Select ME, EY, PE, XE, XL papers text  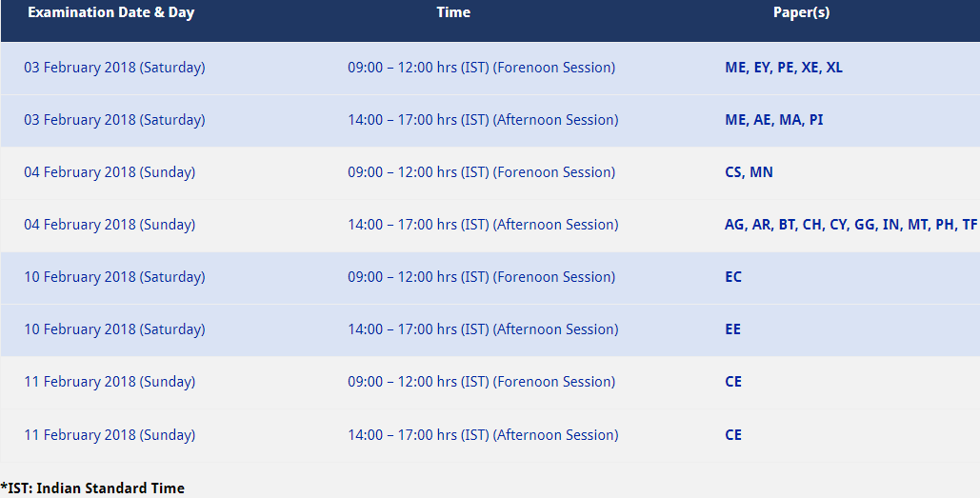click(784, 68)
